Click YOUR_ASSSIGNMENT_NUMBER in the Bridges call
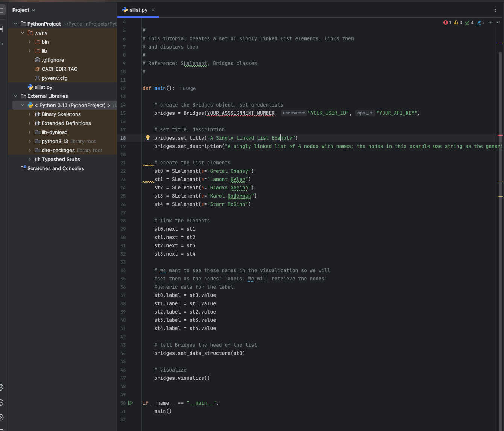Viewport: 504px width, 431px height. [x=241, y=113]
